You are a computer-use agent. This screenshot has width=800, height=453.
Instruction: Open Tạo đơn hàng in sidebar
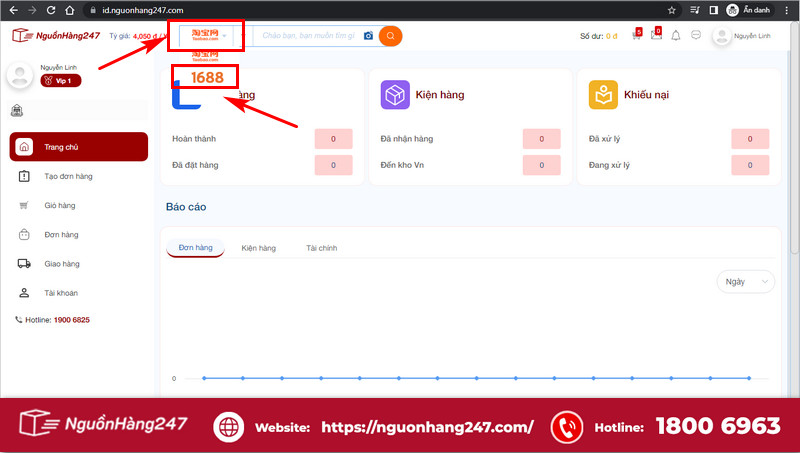[68, 177]
